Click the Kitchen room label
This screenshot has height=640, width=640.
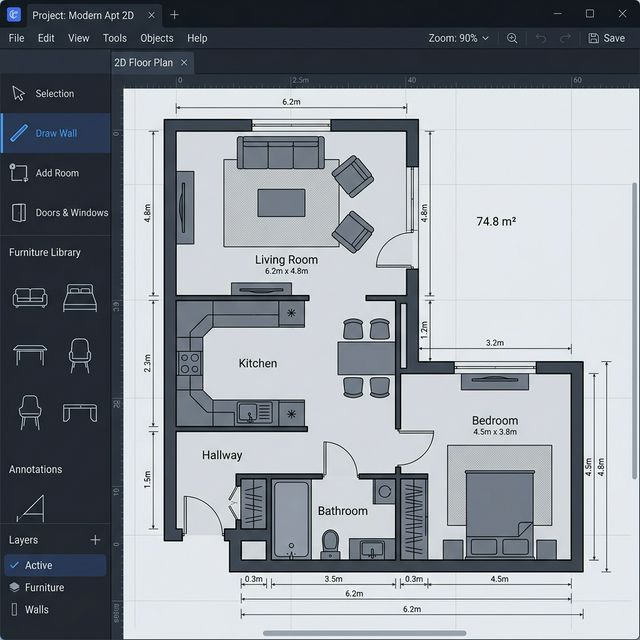click(x=258, y=363)
